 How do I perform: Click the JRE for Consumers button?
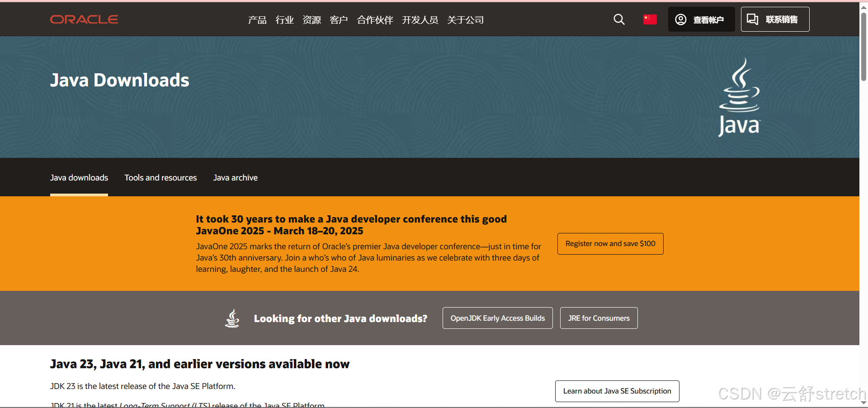tap(599, 318)
